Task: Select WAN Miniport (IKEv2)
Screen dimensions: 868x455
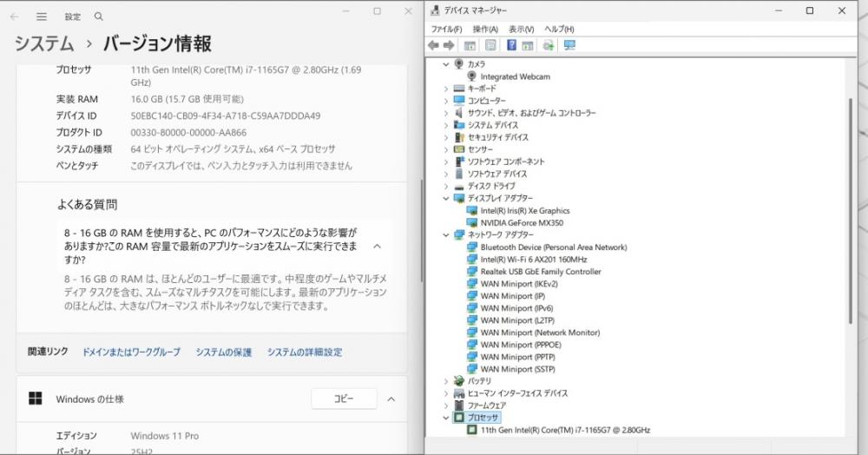Action: pos(519,283)
